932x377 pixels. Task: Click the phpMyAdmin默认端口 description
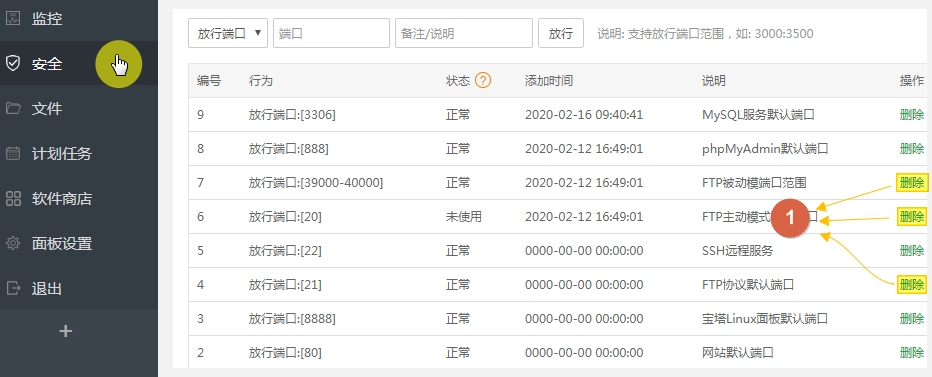[x=765, y=149]
